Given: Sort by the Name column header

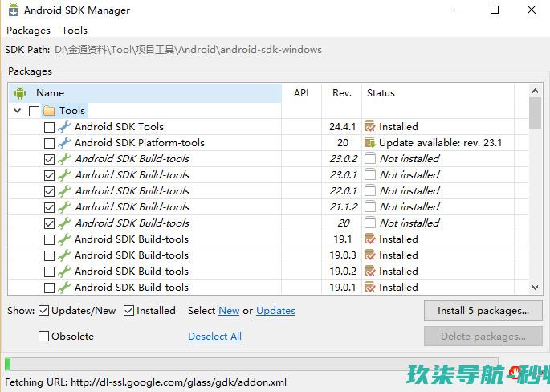Looking at the screenshot, I should coord(145,93).
